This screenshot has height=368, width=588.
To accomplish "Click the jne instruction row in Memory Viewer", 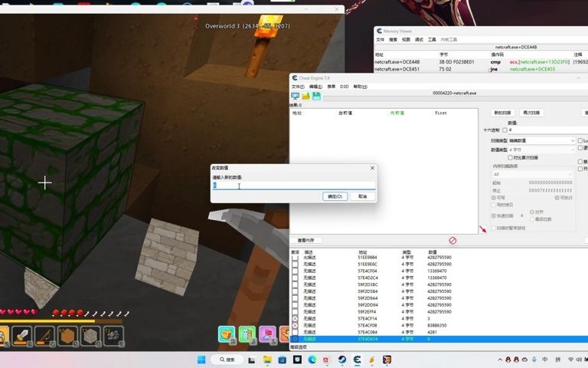I will pos(481,69).
